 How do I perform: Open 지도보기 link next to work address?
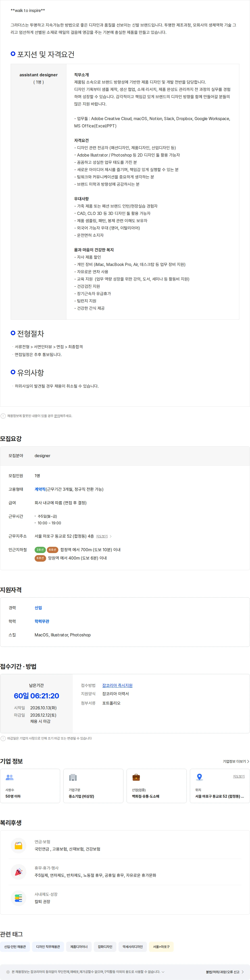pyautogui.click(x=102, y=536)
